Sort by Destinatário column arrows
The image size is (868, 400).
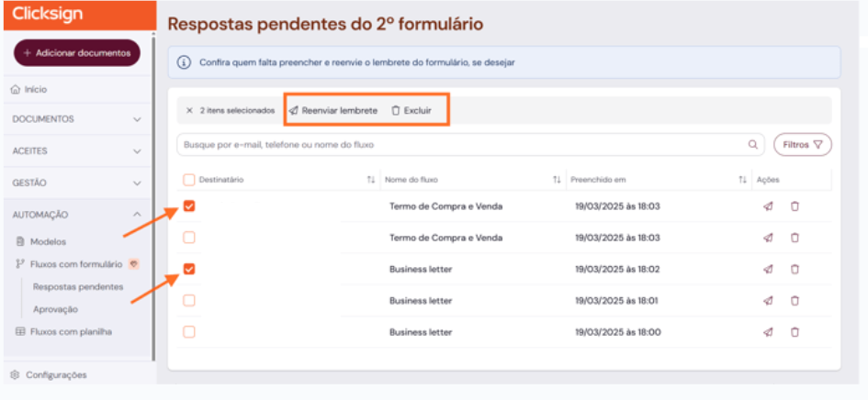[x=371, y=180]
